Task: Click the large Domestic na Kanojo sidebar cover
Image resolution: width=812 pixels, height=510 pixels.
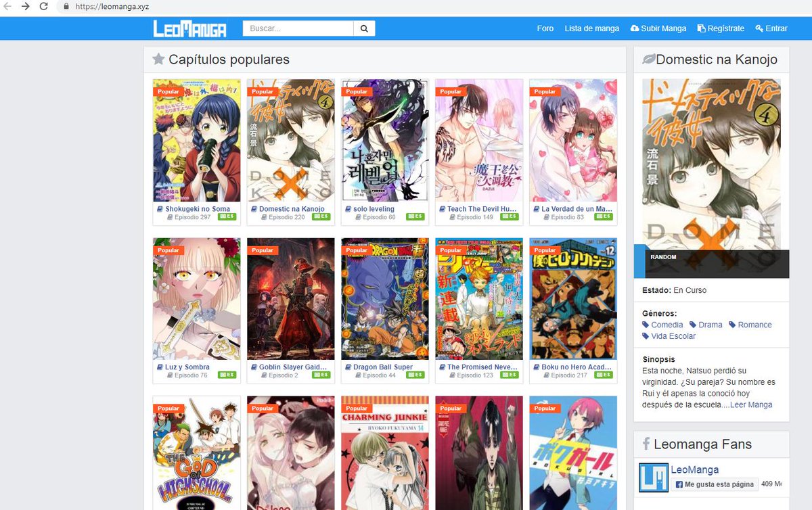Action: (x=711, y=179)
